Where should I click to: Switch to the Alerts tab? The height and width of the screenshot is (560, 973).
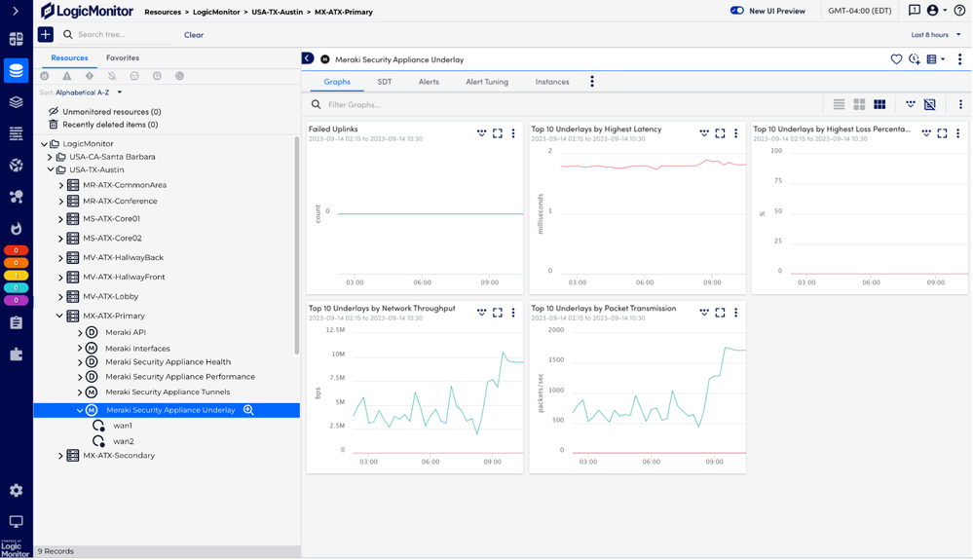tap(429, 82)
